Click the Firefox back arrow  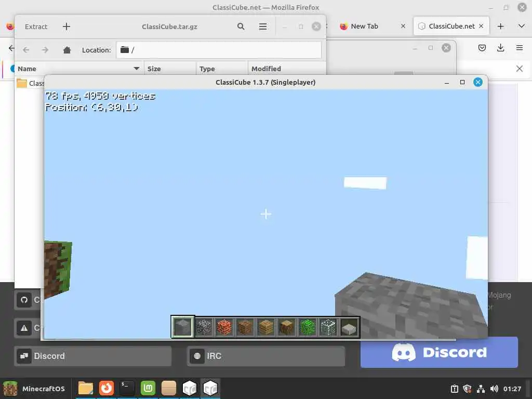point(11,48)
